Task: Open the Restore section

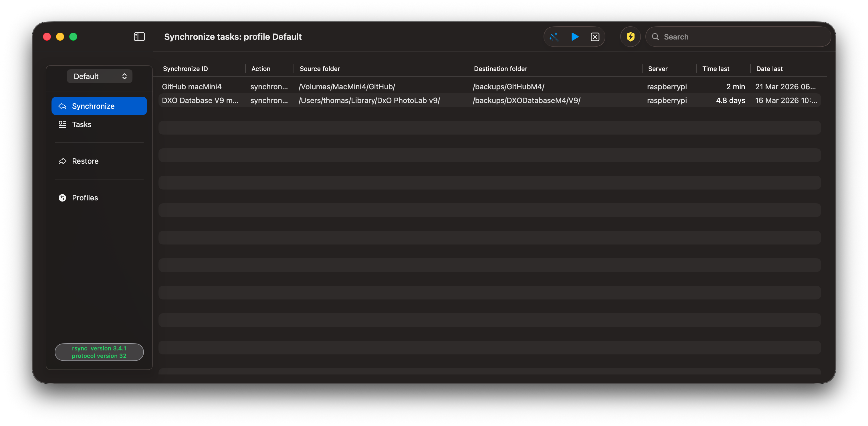Action: click(85, 161)
